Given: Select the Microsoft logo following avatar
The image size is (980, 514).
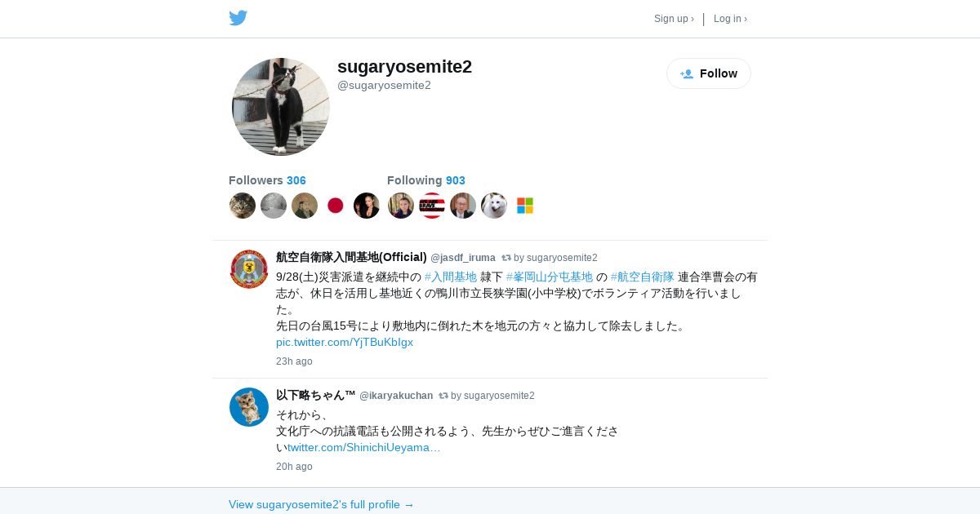Looking at the screenshot, I should pyautogui.click(x=525, y=206).
